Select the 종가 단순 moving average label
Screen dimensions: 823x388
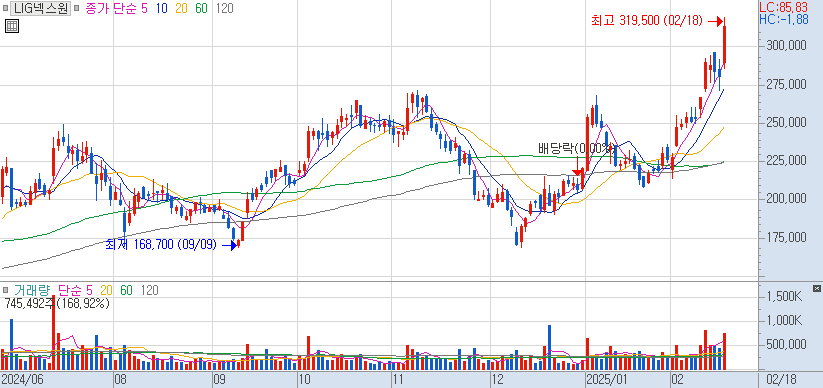tap(111, 8)
